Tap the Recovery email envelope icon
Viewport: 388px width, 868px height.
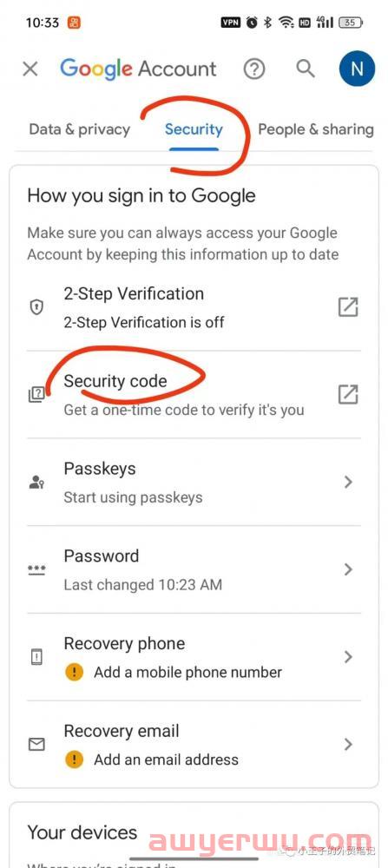click(x=36, y=745)
